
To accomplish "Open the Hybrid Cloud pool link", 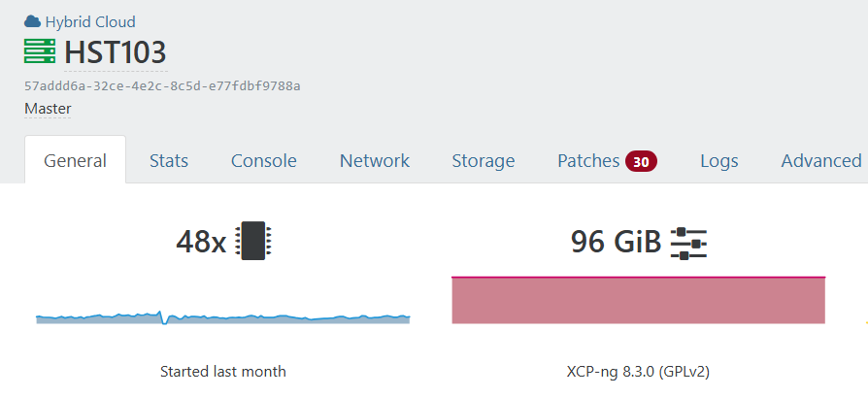I will click(90, 21).
